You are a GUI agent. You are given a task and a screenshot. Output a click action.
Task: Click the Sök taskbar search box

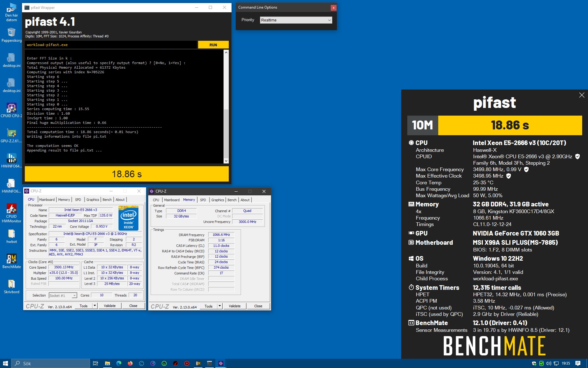point(51,363)
